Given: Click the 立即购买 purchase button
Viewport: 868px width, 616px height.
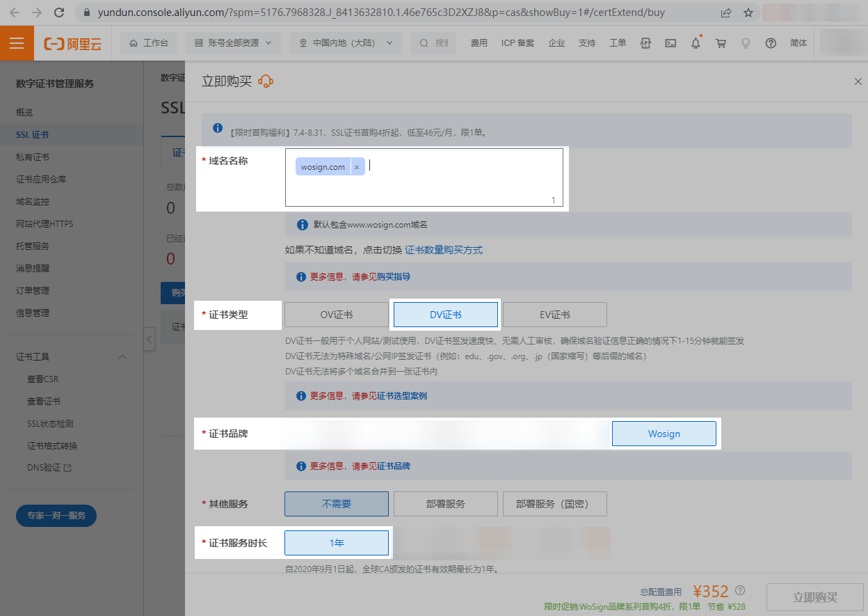Looking at the screenshot, I should (x=814, y=597).
